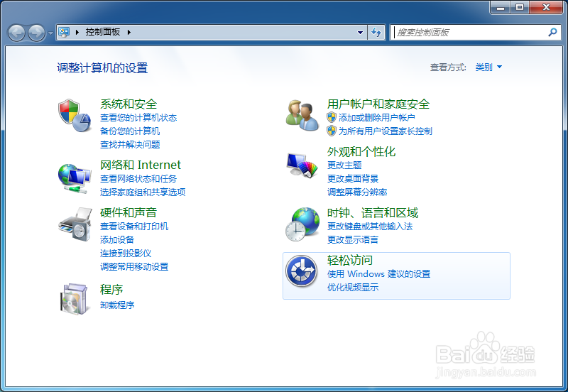Click the 卸载程序 link
Image resolution: width=568 pixels, height=392 pixels.
pyautogui.click(x=117, y=305)
